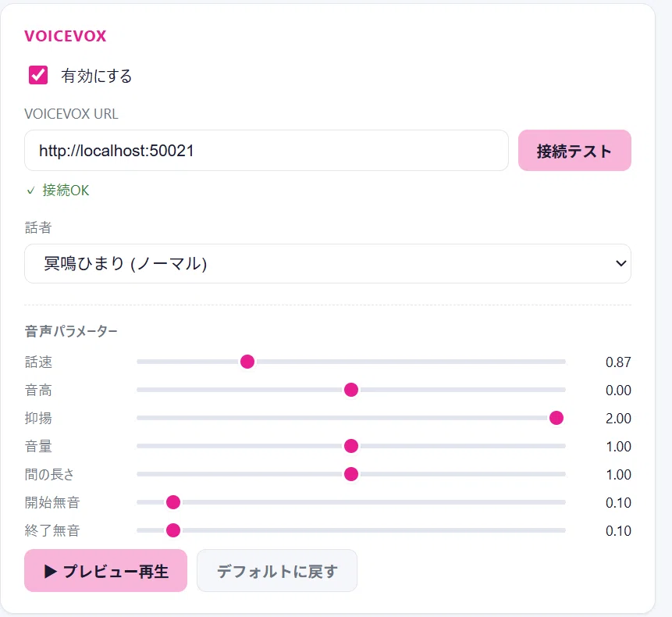
Task: Click the 間の長さ value 1.00
Action: 618,475
